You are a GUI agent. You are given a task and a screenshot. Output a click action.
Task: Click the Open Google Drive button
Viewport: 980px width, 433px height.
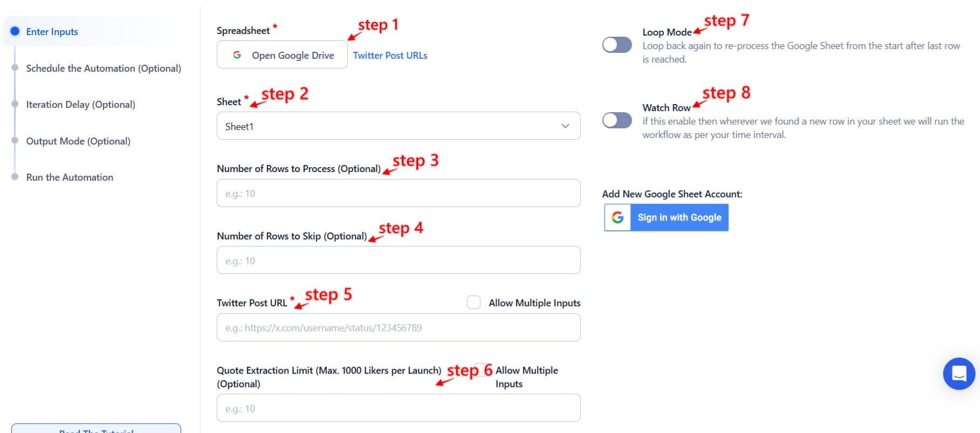282,54
